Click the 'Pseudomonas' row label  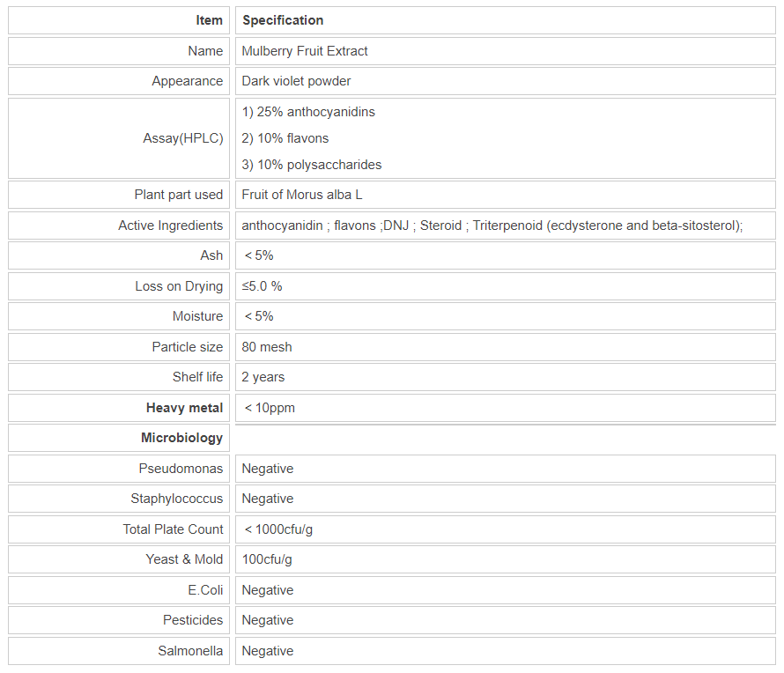click(x=181, y=469)
